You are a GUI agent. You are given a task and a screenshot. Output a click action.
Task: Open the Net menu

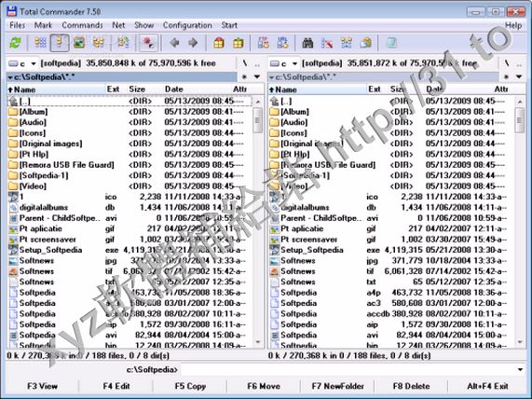click(x=118, y=25)
